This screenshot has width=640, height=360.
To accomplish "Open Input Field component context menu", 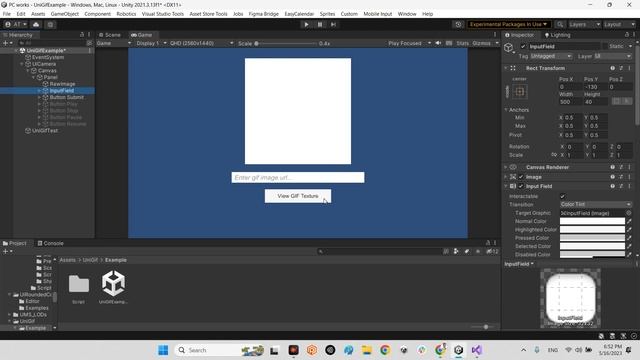I will (629, 186).
